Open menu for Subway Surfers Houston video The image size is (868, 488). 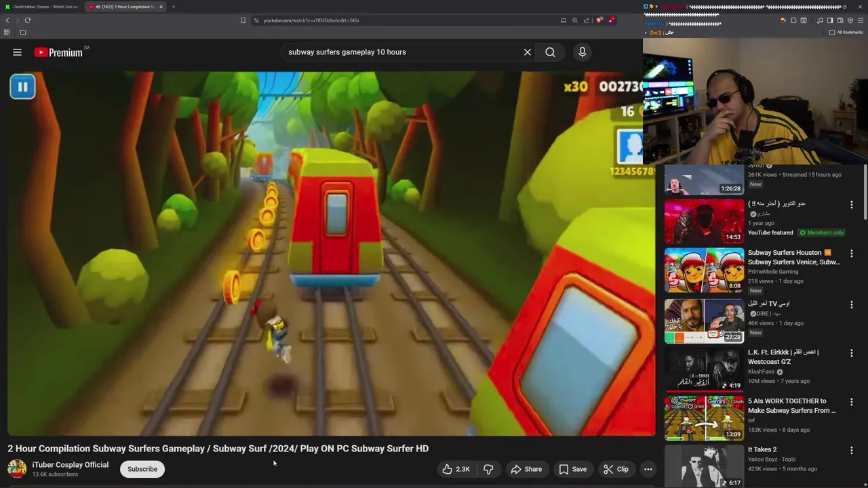pos(852,253)
